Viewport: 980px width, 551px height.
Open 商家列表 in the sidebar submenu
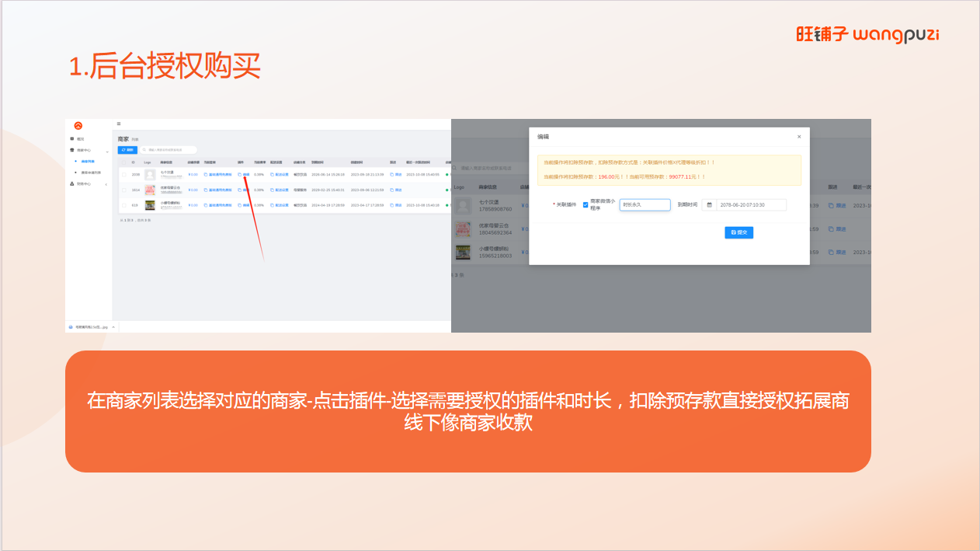(x=88, y=161)
